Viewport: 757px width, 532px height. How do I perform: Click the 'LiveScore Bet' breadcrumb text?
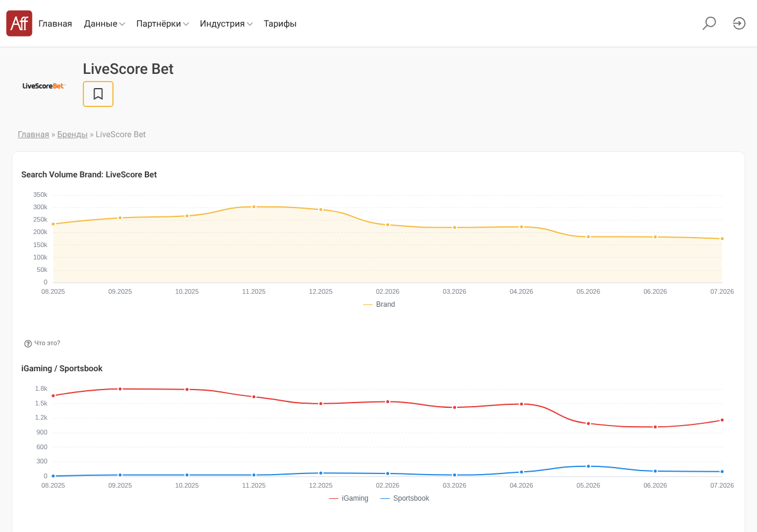[x=121, y=134]
